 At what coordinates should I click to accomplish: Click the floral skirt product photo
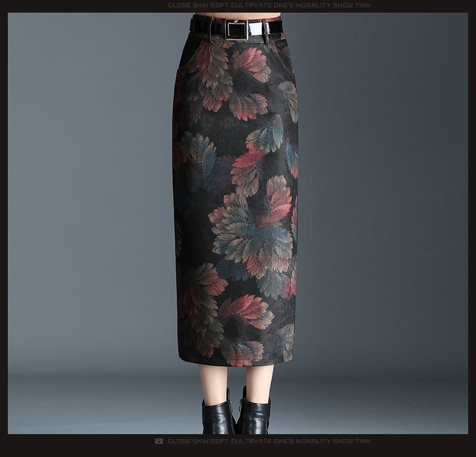[237, 223]
